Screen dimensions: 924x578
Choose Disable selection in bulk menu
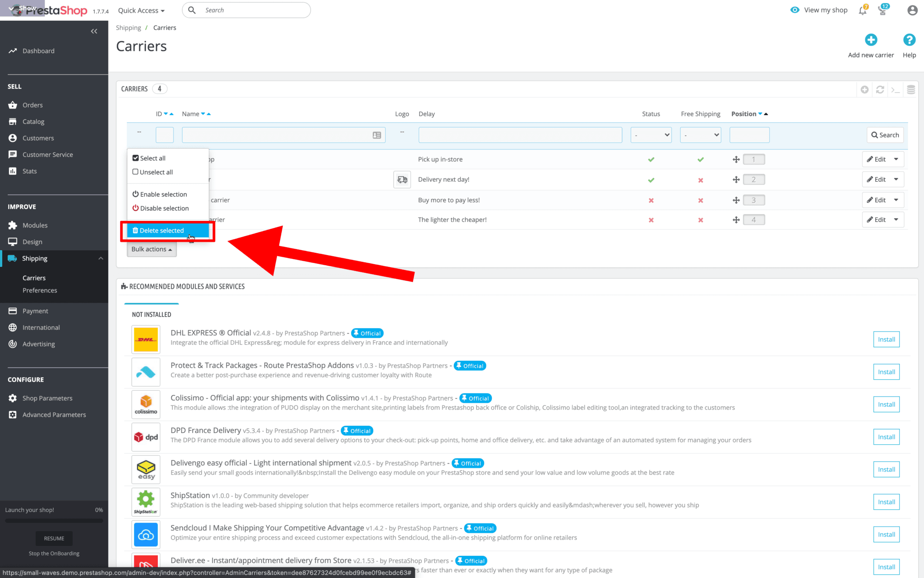point(161,208)
